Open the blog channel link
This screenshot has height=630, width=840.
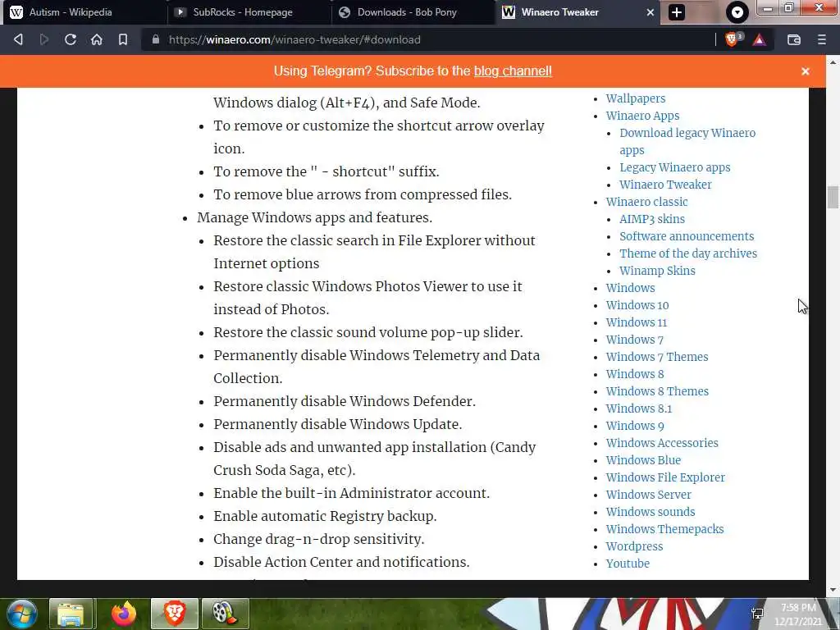click(x=513, y=71)
